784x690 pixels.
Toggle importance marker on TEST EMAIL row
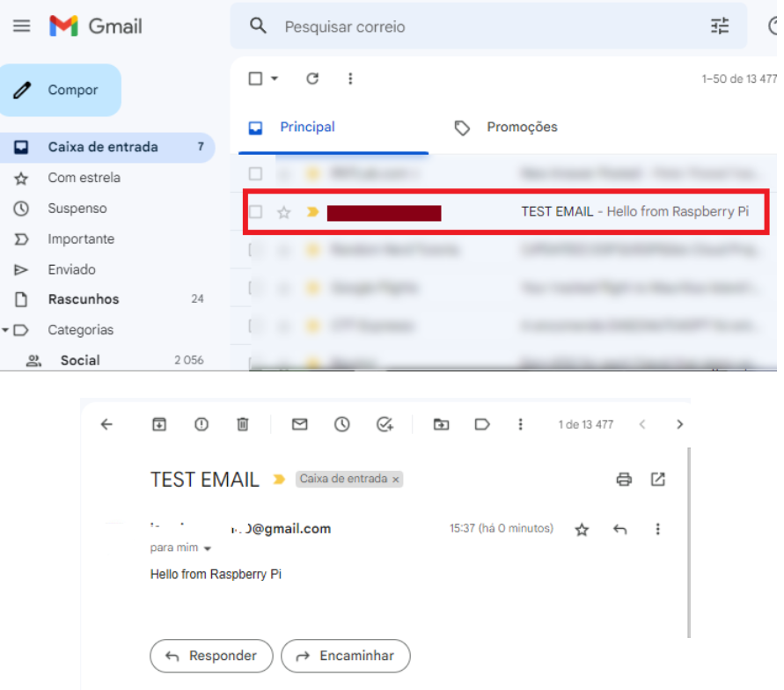coord(312,212)
